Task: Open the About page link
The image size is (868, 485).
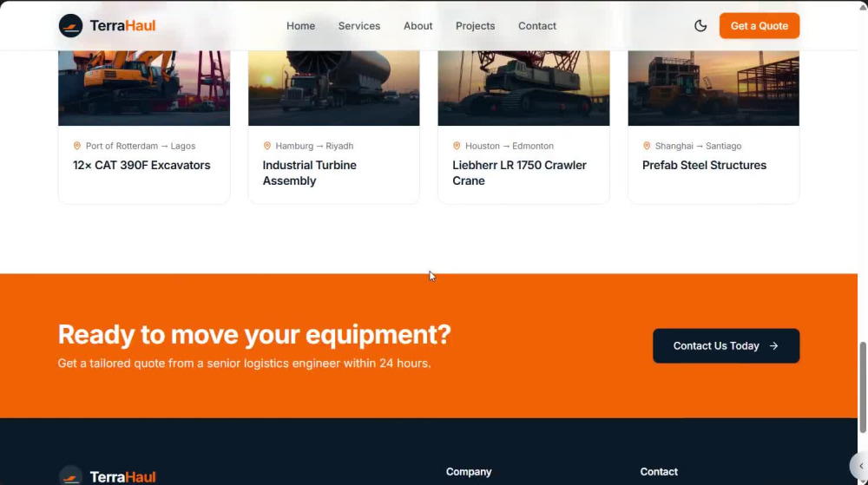Action: click(x=418, y=26)
